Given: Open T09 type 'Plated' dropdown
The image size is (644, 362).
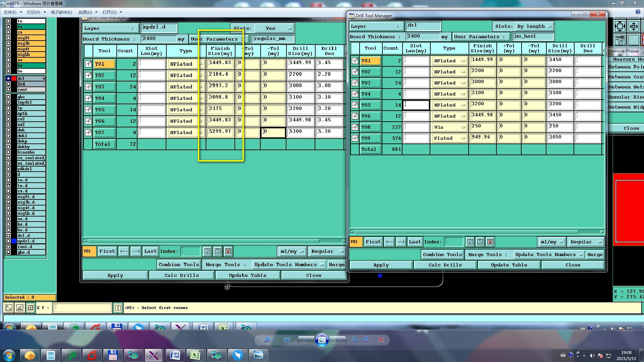Looking at the screenshot, I should [449, 138].
